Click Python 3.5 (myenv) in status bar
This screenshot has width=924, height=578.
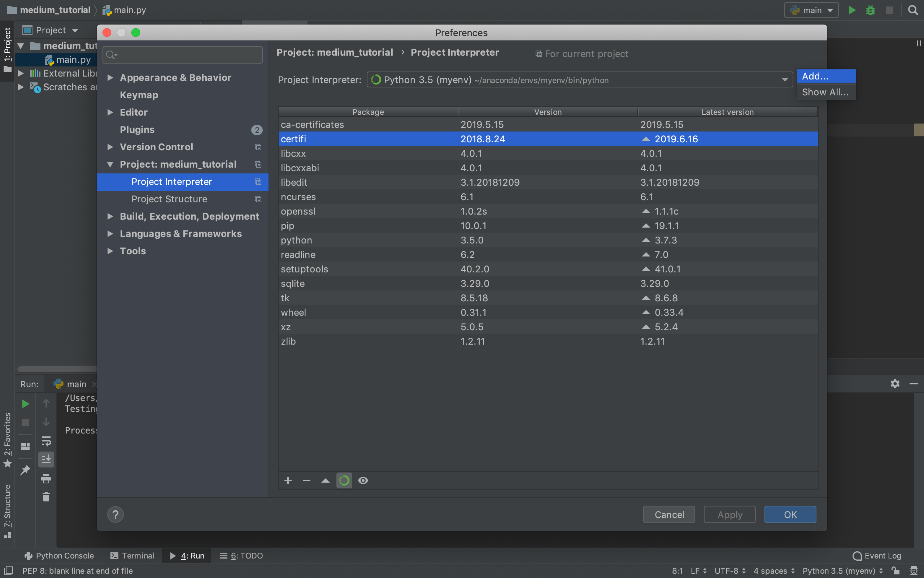click(x=843, y=571)
